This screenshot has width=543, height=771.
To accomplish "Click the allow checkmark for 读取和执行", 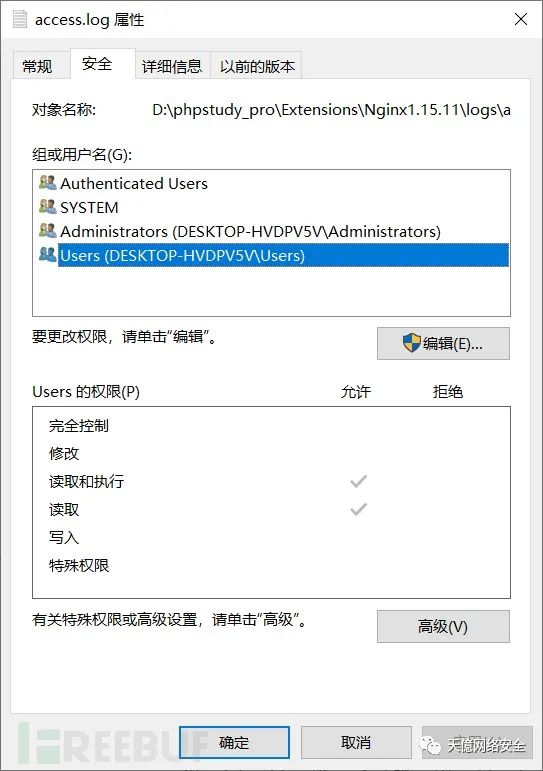I will [359, 481].
